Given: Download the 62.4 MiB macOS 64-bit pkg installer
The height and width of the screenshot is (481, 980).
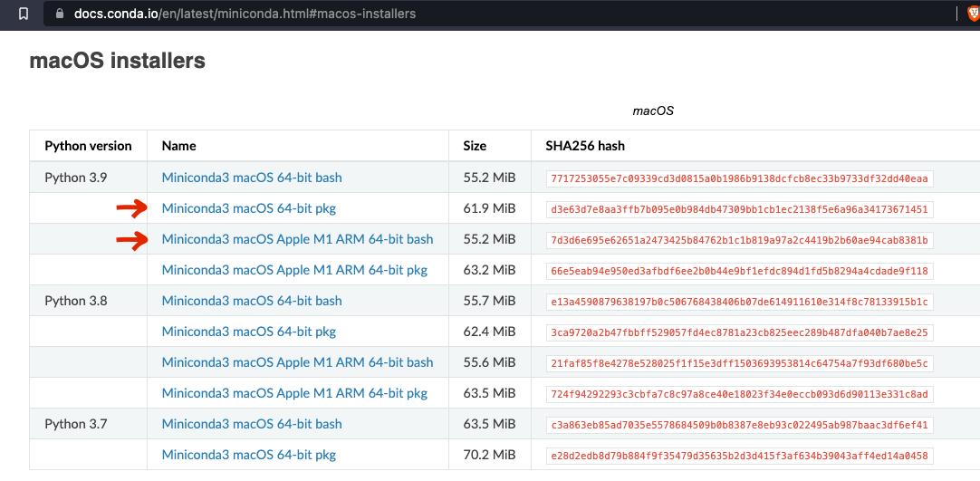Looking at the screenshot, I should pos(248,332).
